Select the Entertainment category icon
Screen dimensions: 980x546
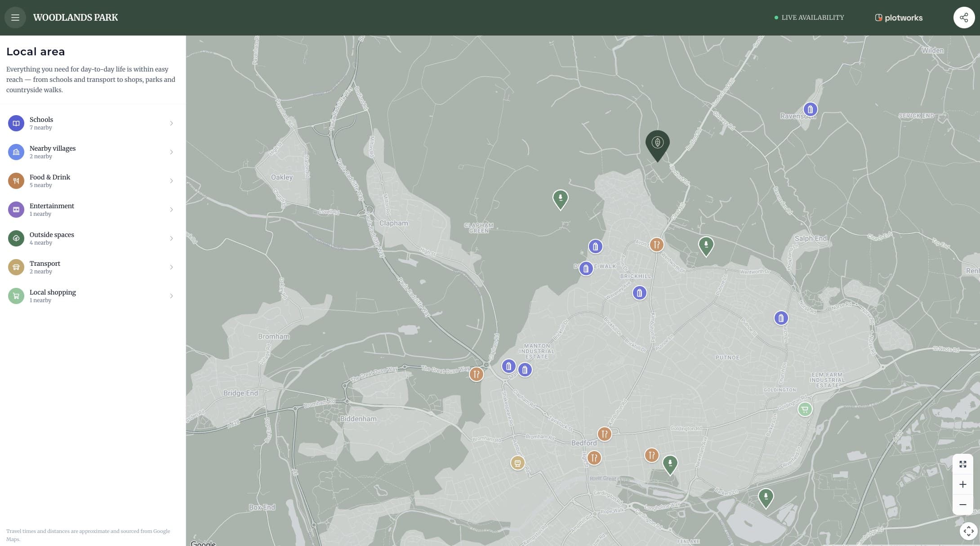click(x=16, y=210)
